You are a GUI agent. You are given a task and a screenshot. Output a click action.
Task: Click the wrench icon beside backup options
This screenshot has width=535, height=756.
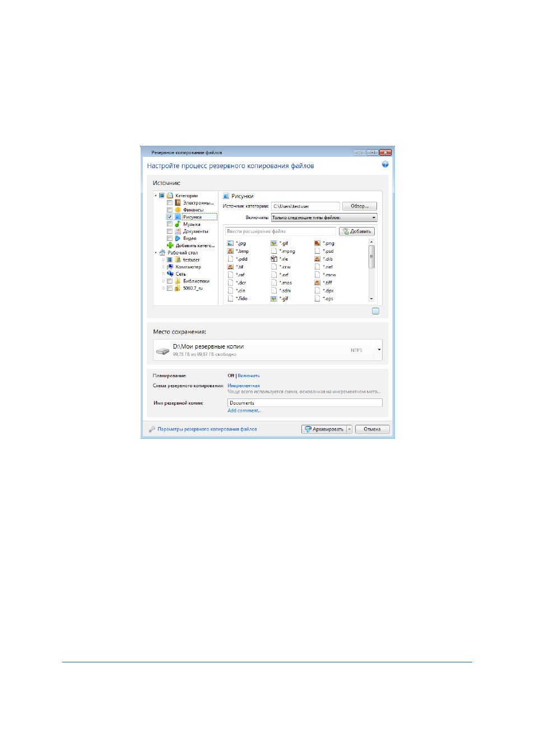click(x=152, y=429)
